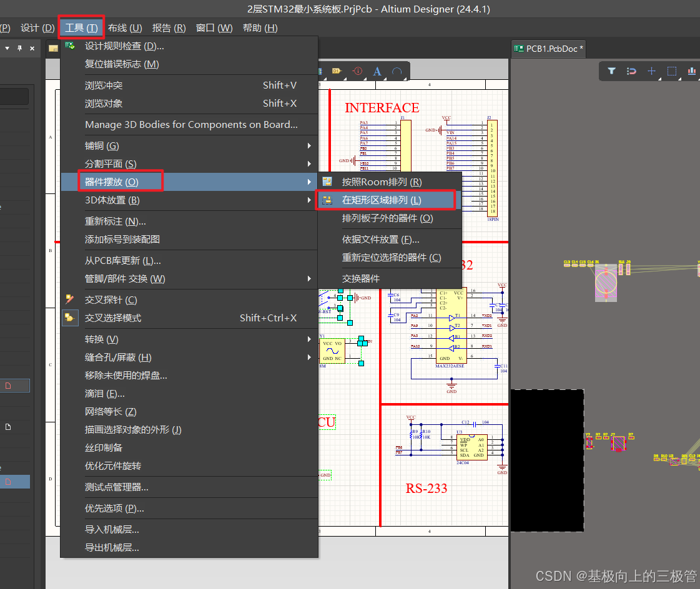Toggle 交叉选择模式
The width and height of the screenshot is (700, 589).
click(x=189, y=318)
